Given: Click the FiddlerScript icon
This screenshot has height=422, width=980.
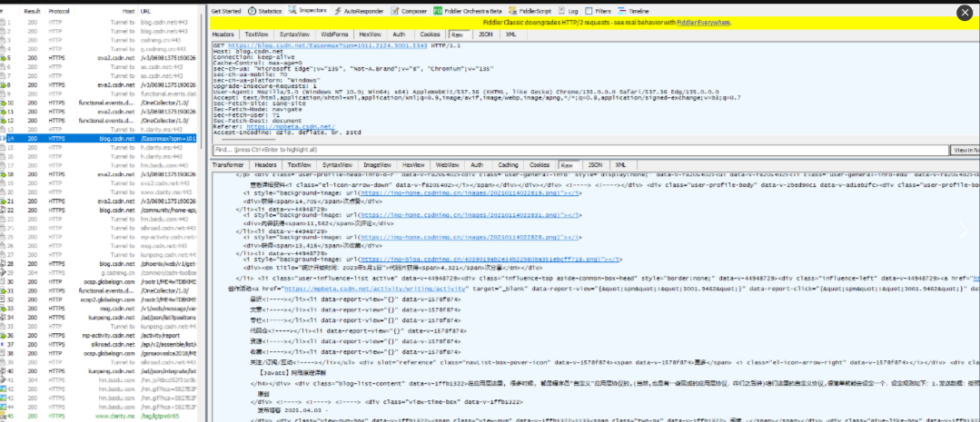Looking at the screenshot, I should pos(512,11).
